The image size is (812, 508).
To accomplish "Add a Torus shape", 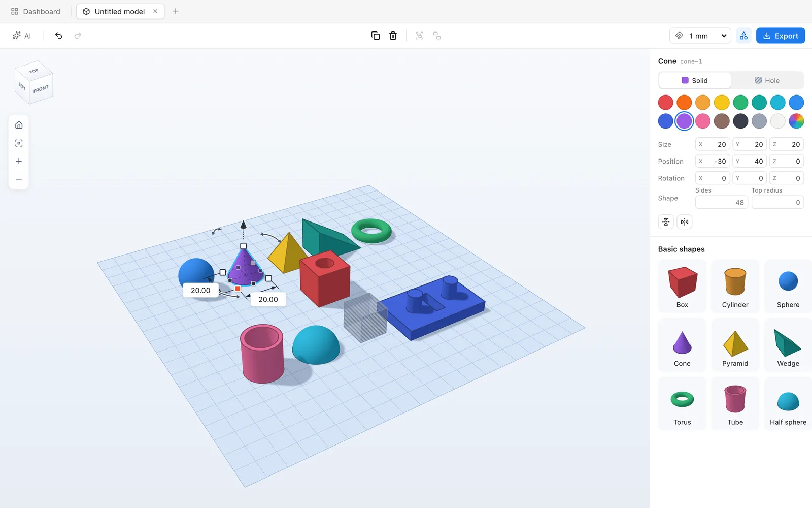I will tap(682, 403).
